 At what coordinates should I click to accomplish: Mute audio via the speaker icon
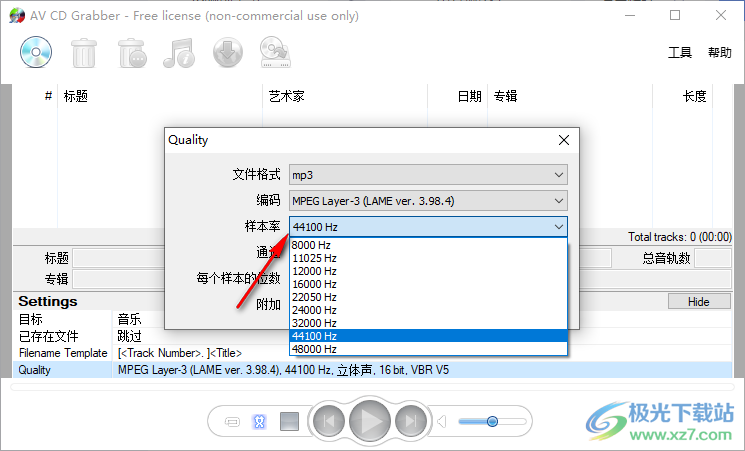pos(442,422)
